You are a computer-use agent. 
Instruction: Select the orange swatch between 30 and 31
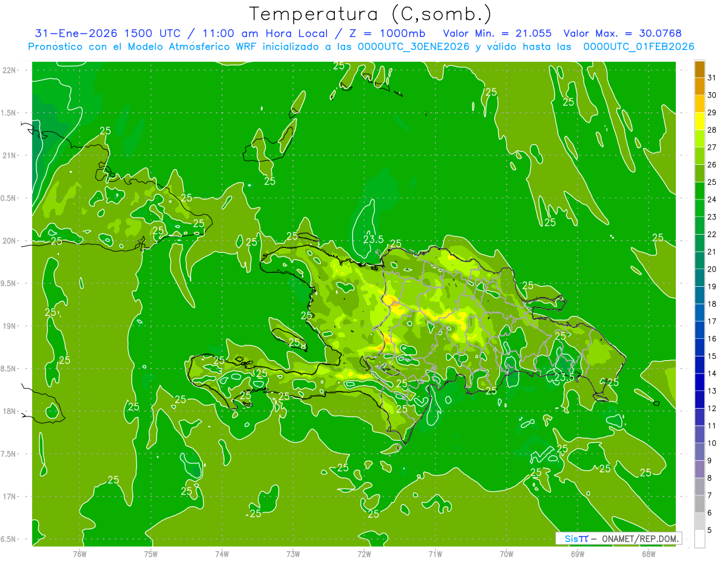point(699,86)
